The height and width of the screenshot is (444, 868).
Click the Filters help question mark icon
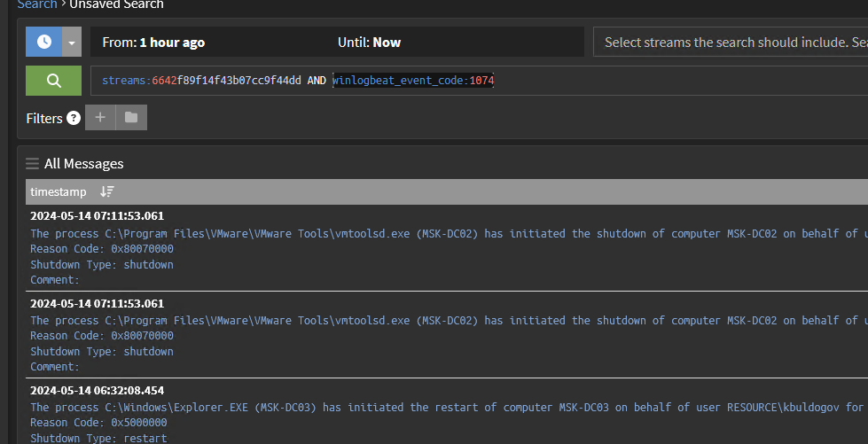pyautogui.click(x=74, y=118)
